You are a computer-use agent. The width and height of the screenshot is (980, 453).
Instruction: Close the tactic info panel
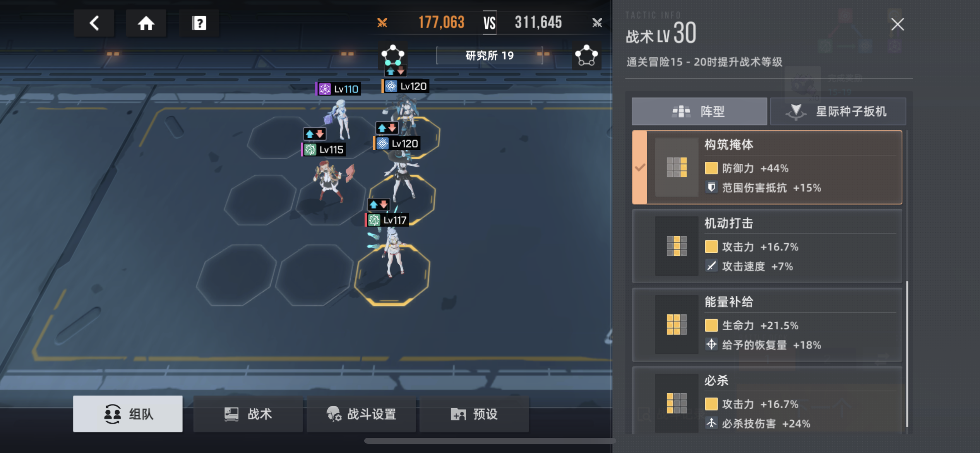click(897, 24)
